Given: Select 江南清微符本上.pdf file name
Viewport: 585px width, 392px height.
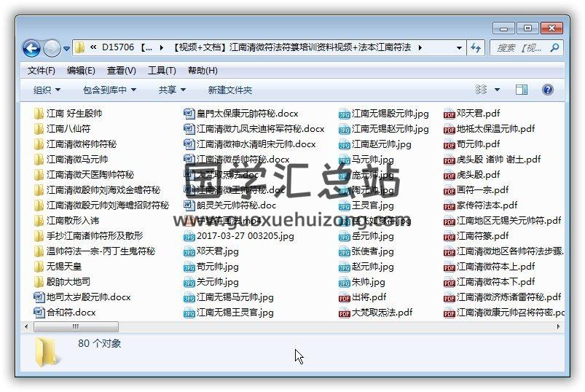Looking at the screenshot, I should pos(495,266).
